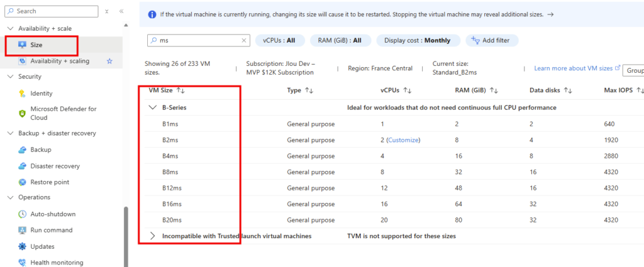644x267 pixels.
Task: Open Microsoft Defender for Cloud shield icon
Action: pyautogui.click(x=23, y=114)
